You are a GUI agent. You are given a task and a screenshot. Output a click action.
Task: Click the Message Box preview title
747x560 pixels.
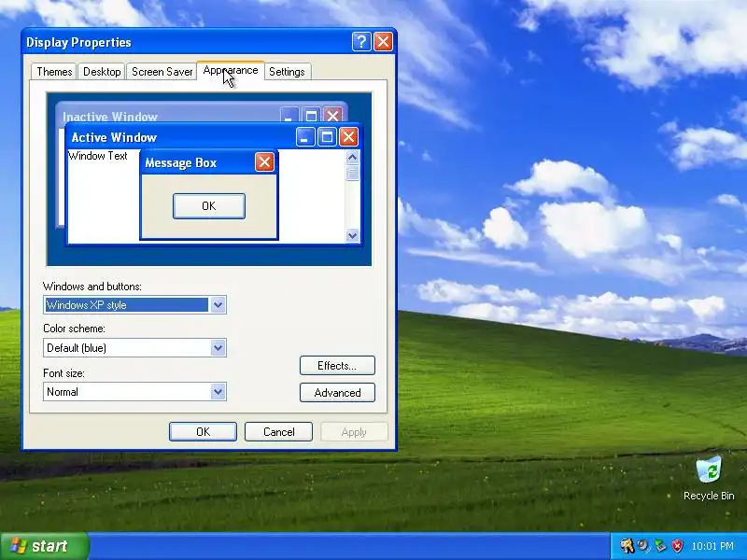coord(181,162)
